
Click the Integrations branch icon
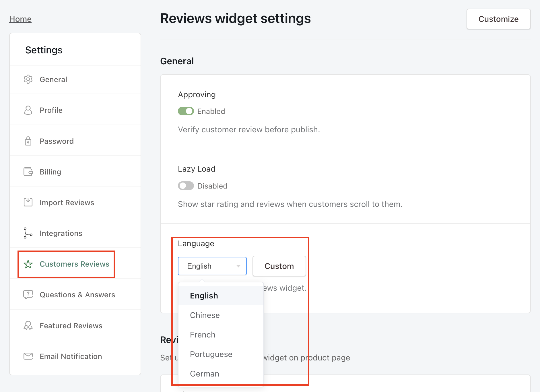pyautogui.click(x=28, y=233)
